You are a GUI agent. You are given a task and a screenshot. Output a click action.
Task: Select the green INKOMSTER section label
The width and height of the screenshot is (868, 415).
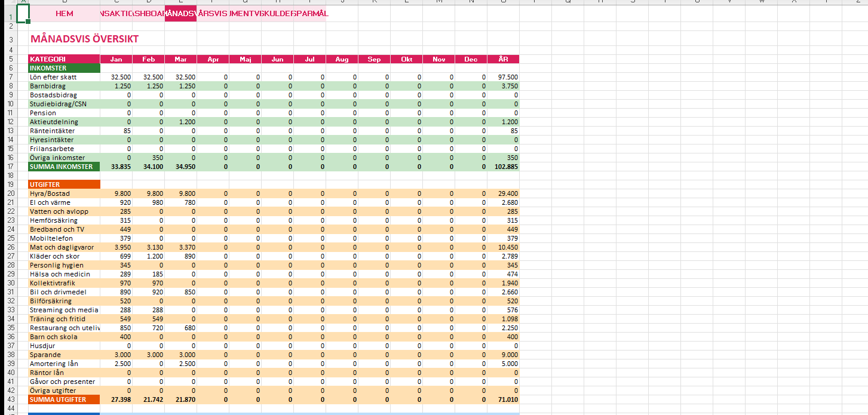(x=64, y=68)
